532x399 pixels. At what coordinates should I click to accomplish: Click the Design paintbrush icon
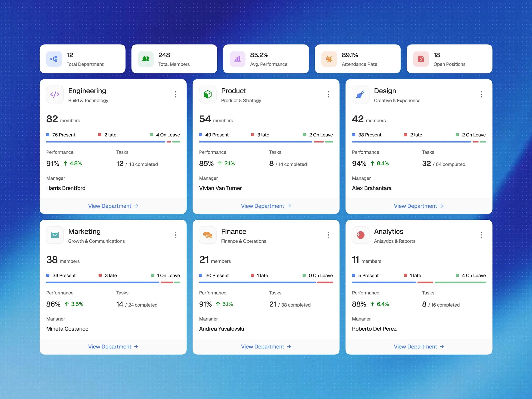pyautogui.click(x=361, y=94)
